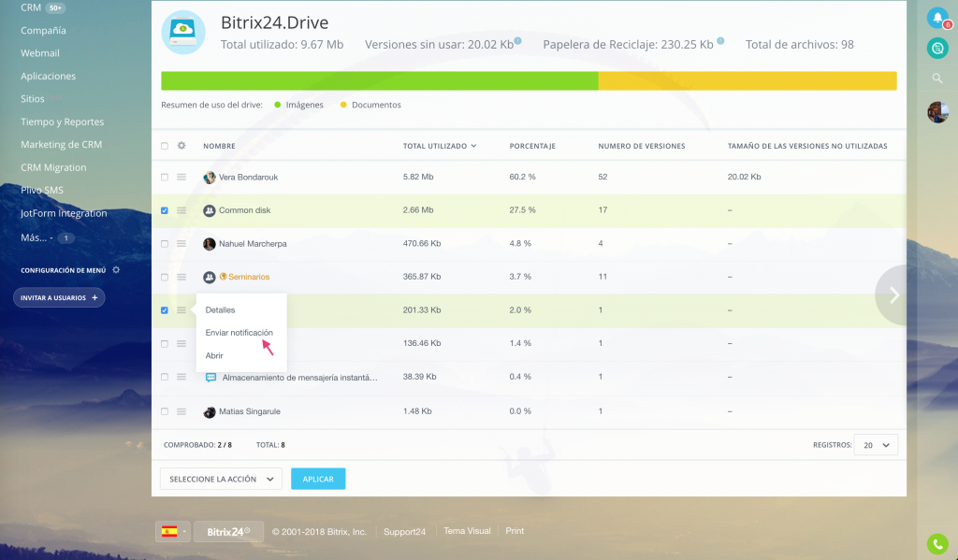Click Seminarios group icon

coord(209,277)
